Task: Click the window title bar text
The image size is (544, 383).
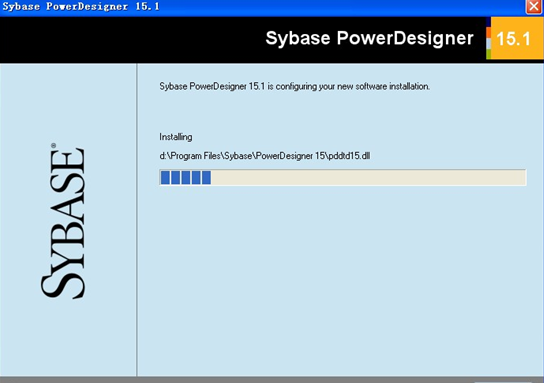Action: tap(81, 7)
